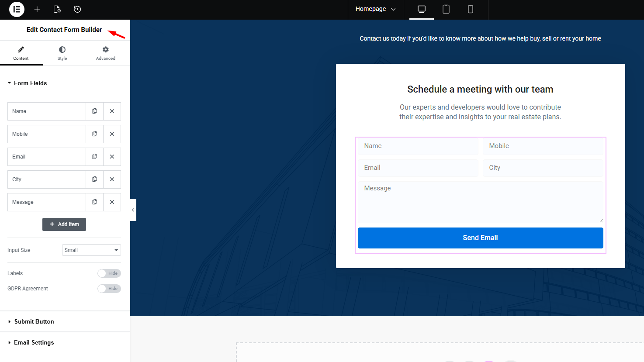Remove the City form field
The width and height of the screenshot is (644, 362).
(112, 179)
